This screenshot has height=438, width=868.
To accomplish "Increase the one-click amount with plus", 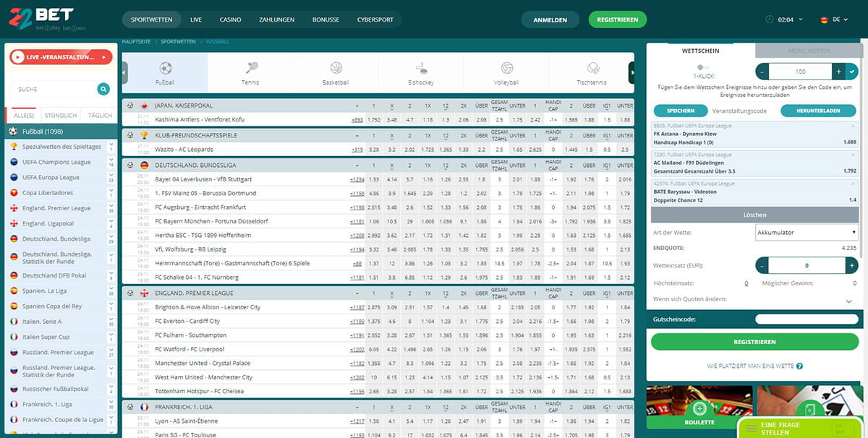I will 838,72.
